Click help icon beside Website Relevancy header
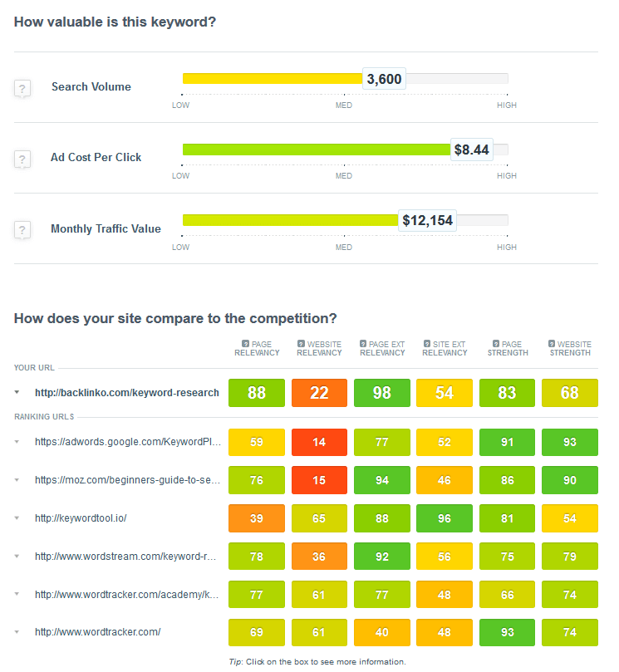 pos(301,344)
